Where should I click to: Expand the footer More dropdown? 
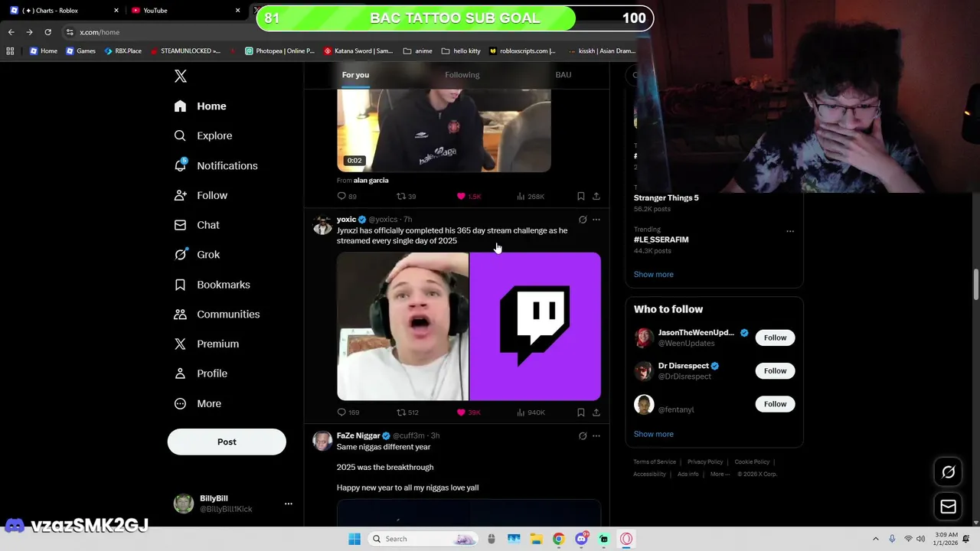[x=720, y=474]
